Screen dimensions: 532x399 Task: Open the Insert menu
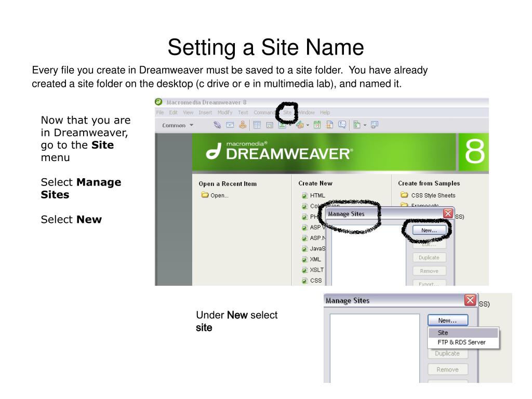[205, 112]
